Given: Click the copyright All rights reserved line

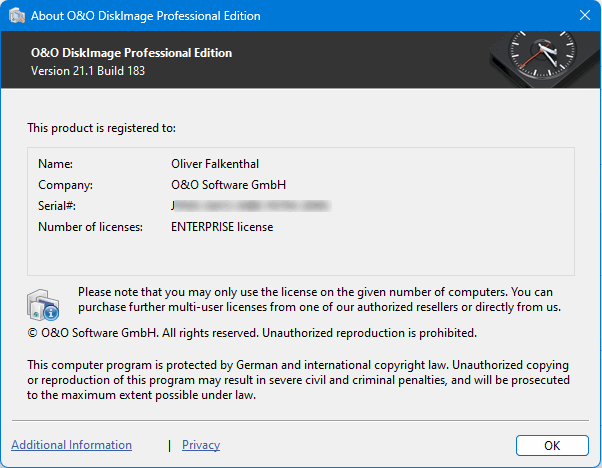Looking at the screenshot, I should [x=252, y=332].
